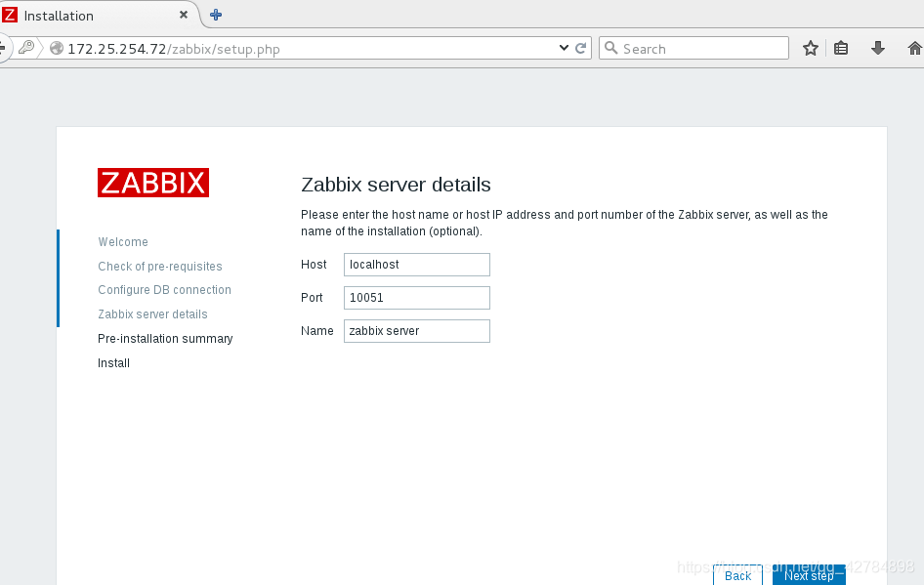
Task: Focus the Port input field
Action: 417,298
